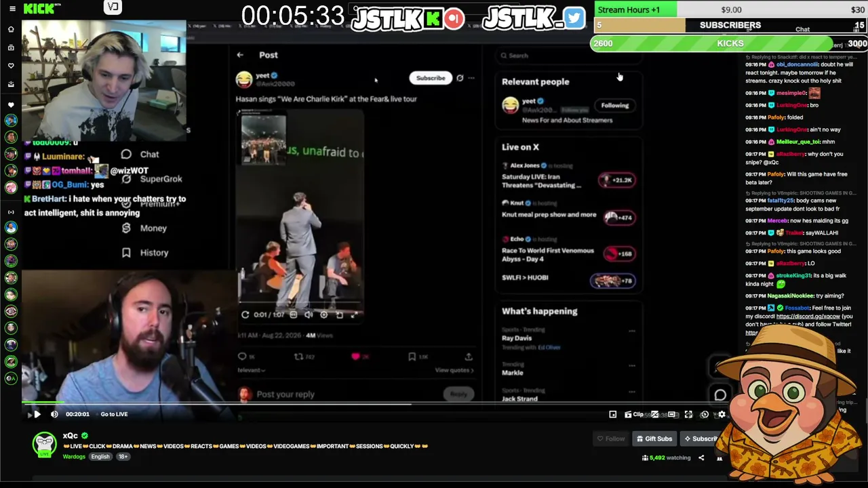Mute the Kick player volume
868x488 pixels.
click(54, 414)
